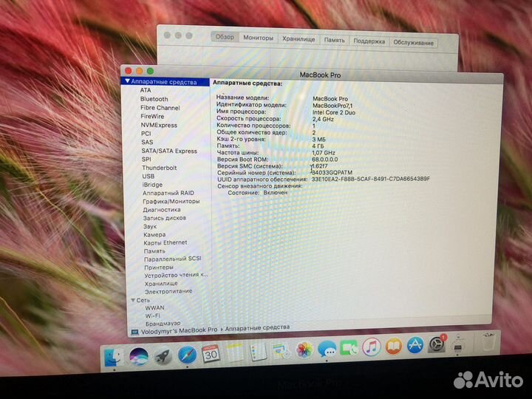Open Finder from the Dock
This screenshot has height=399, width=532.
(114, 357)
